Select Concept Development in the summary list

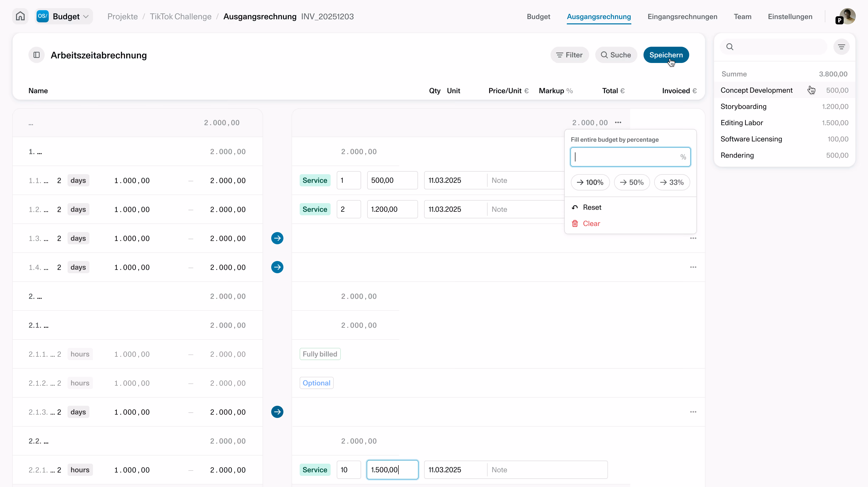click(x=784, y=90)
